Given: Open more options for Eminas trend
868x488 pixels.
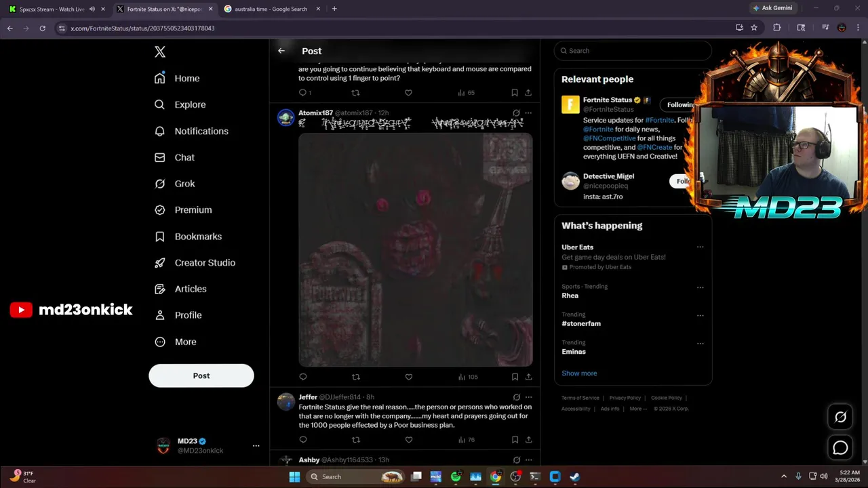Looking at the screenshot, I should coord(700,344).
